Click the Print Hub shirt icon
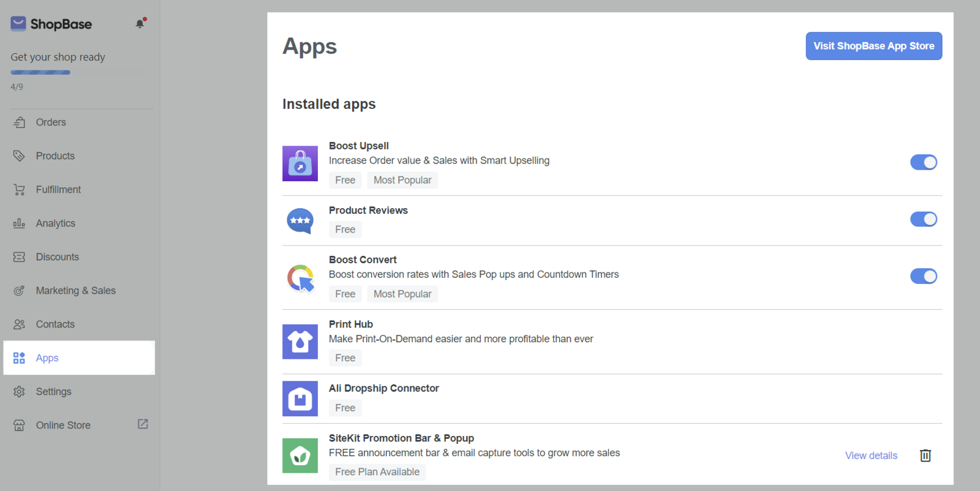This screenshot has height=491, width=980. [300, 342]
